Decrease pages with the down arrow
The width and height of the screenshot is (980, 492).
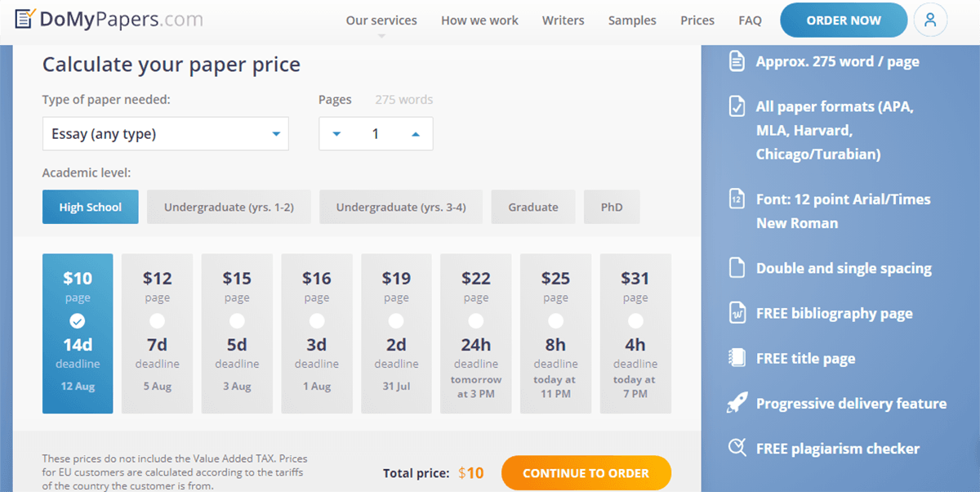point(336,134)
